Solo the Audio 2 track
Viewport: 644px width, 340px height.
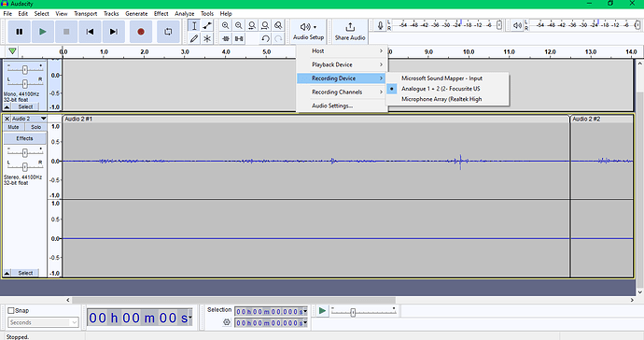coord(35,127)
